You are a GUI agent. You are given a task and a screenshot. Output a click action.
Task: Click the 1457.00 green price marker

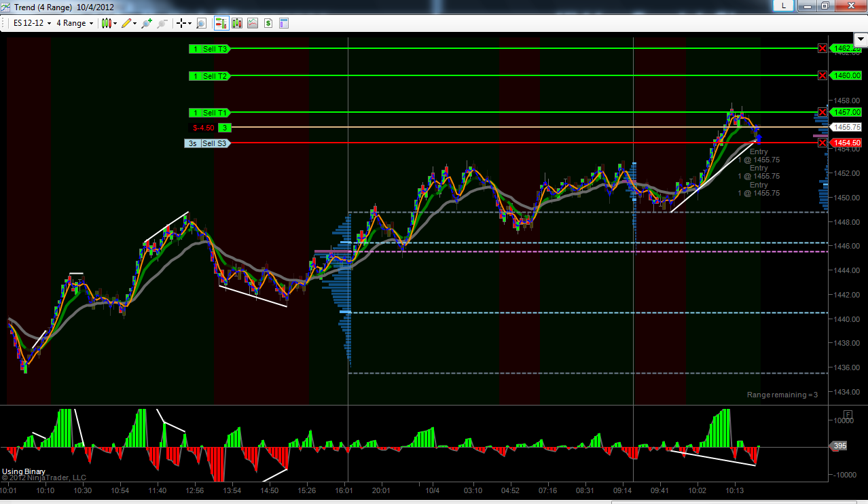(847, 112)
